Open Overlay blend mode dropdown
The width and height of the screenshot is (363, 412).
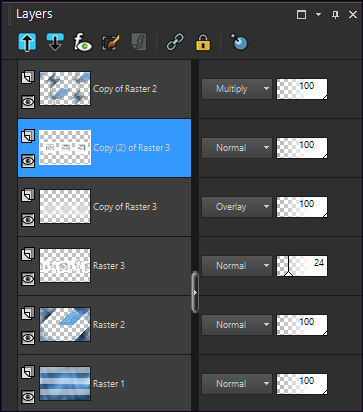[x=237, y=207]
